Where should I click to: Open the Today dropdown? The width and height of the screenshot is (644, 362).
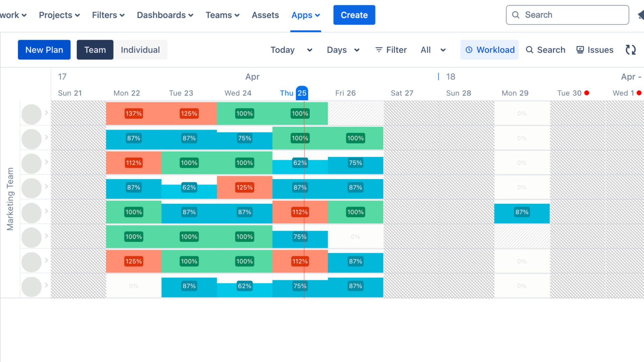point(290,50)
